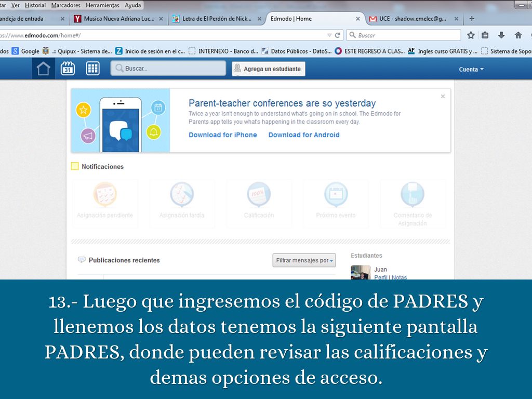
Task: Open the URL bar history dropdown arrow
Action: click(329, 35)
